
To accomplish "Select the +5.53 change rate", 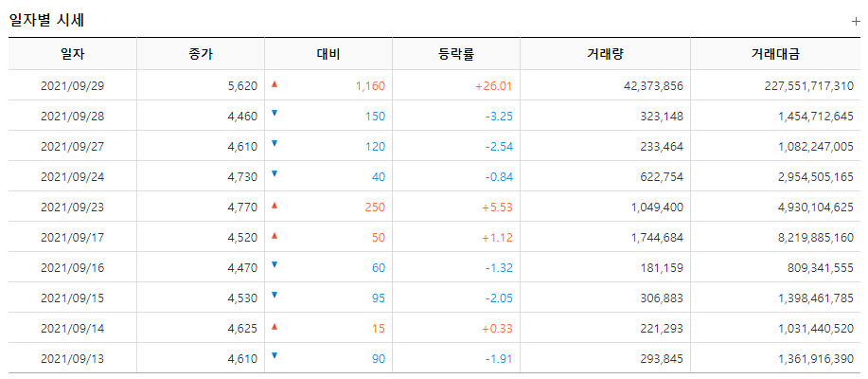I will click(x=496, y=208).
